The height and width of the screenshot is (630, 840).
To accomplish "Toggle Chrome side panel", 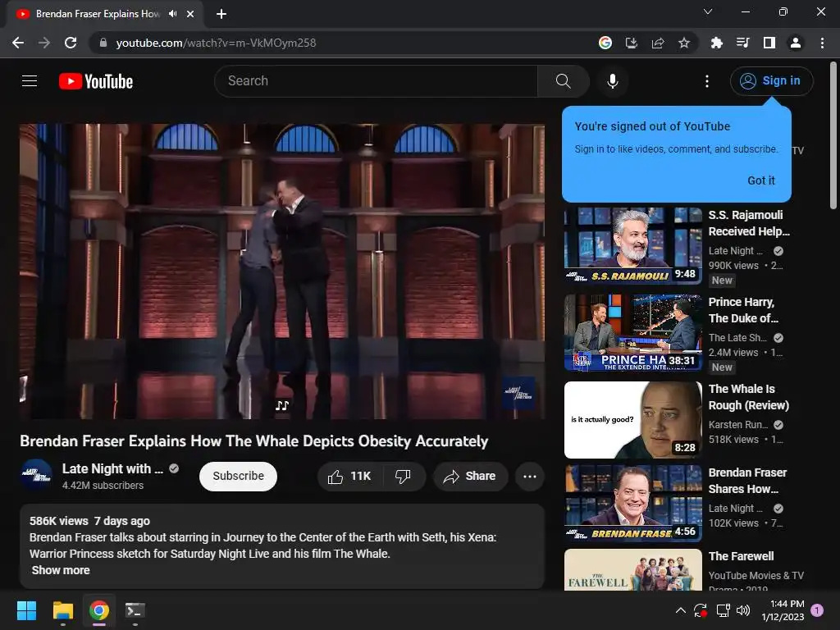I will coord(769,43).
